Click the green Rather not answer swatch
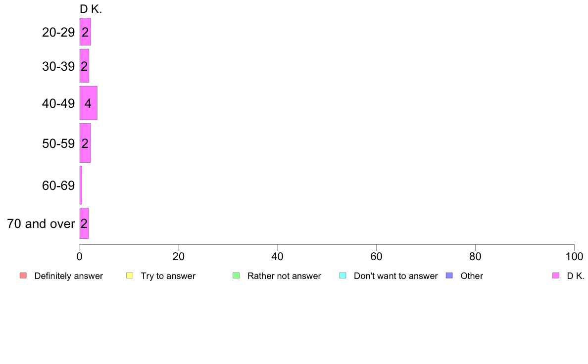This screenshot has width=588, height=364. (x=236, y=275)
